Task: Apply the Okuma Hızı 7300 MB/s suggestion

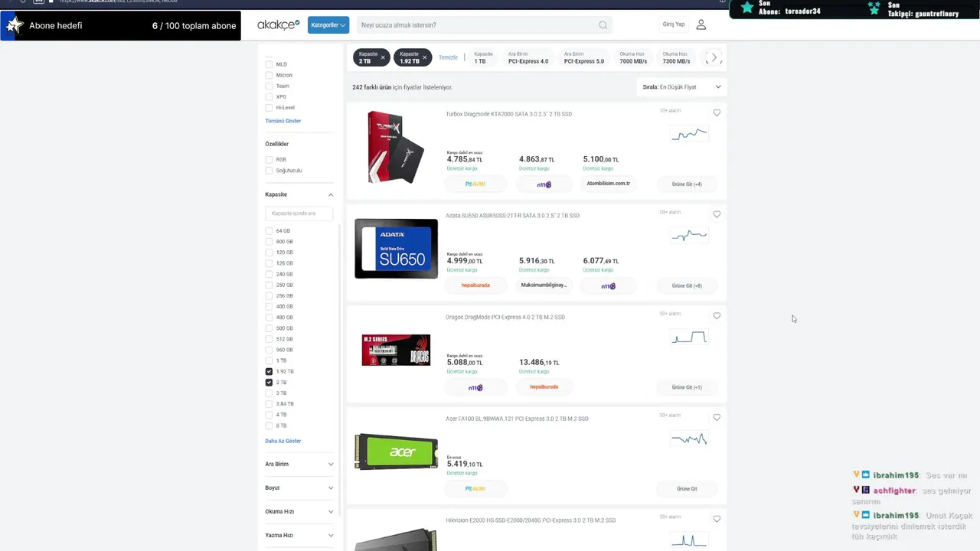Action: (676, 57)
